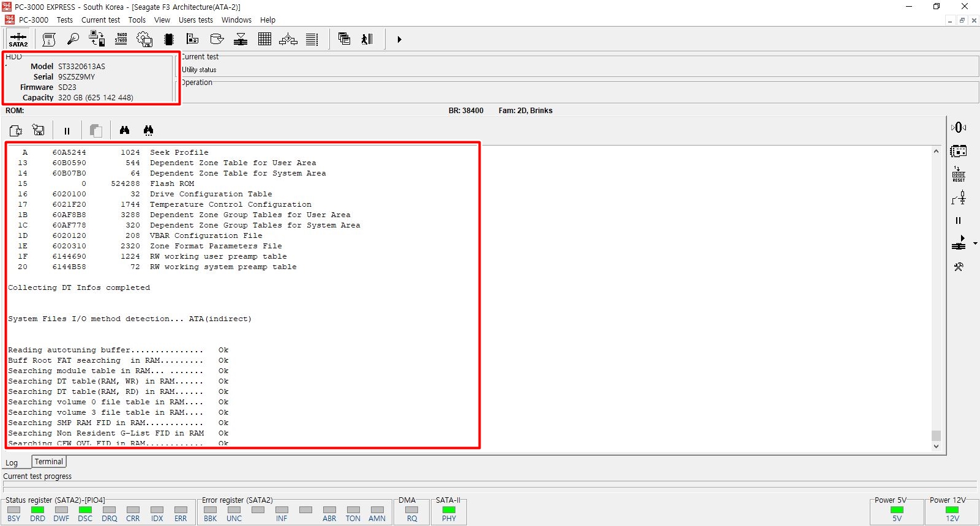This screenshot has height=526, width=980.
Task: Open the modules directory icon in toolbar
Action: point(193,39)
